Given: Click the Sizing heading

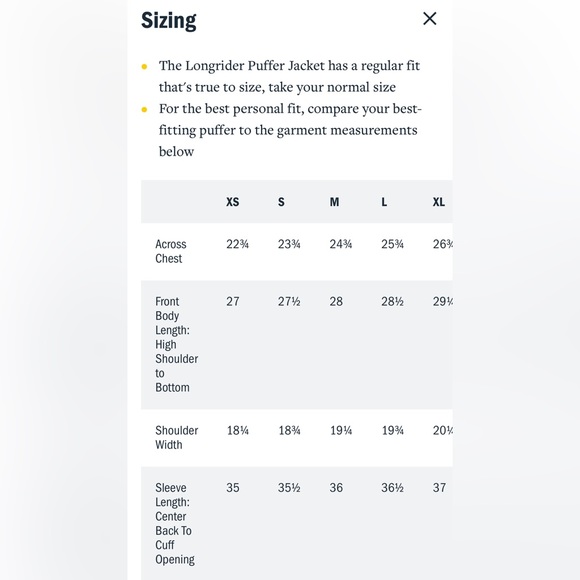Looking at the screenshot, I should [x=169, y=21].
